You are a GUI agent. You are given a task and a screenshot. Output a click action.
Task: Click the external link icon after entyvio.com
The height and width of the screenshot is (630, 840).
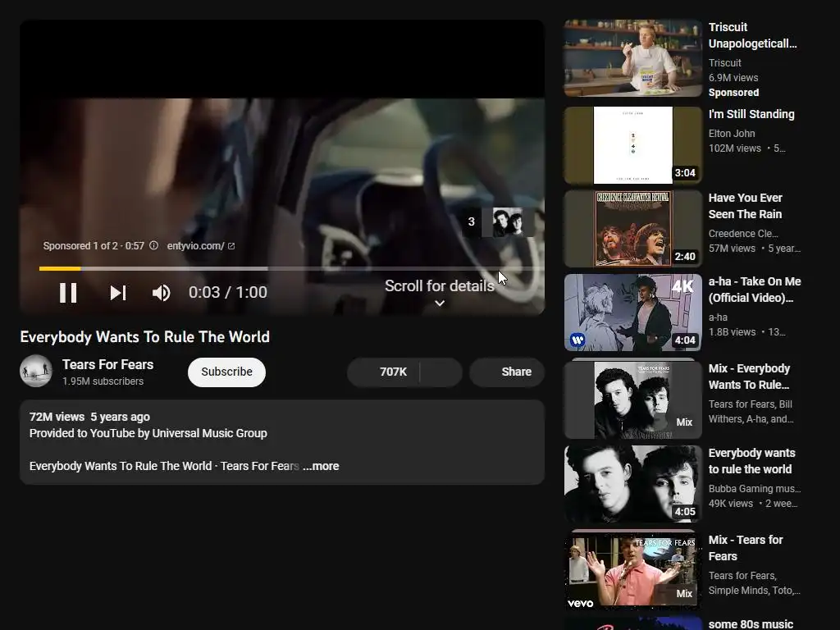[x=231, y=246]
